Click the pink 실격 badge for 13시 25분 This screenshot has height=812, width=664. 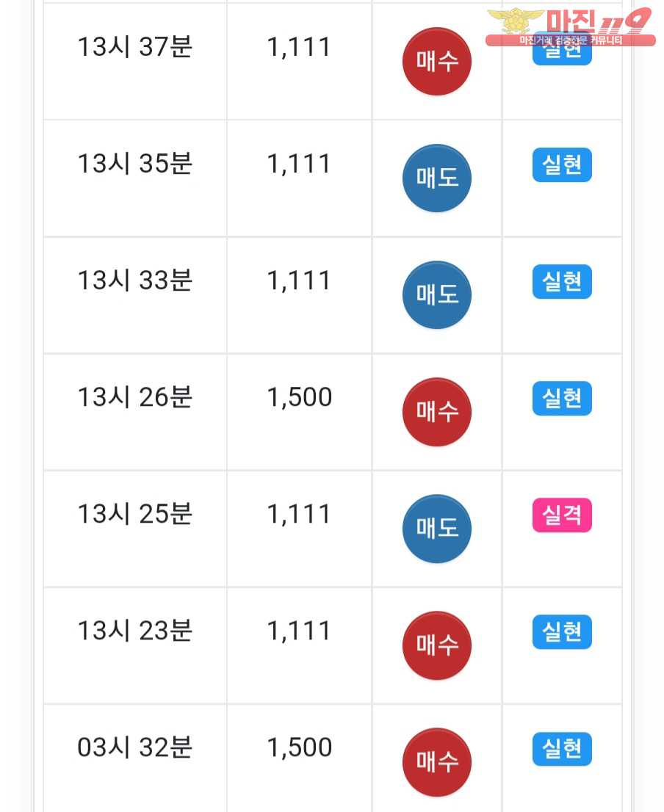(x=562, y=515)
